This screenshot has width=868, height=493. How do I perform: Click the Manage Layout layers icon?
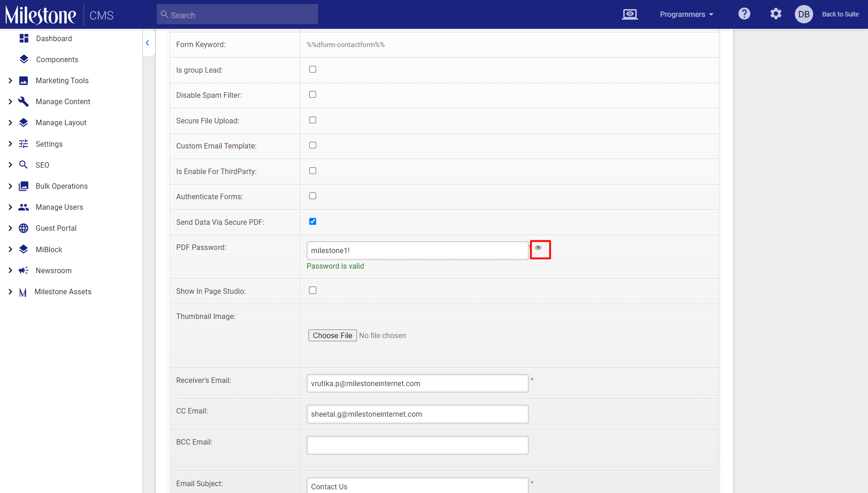(24, 122)
